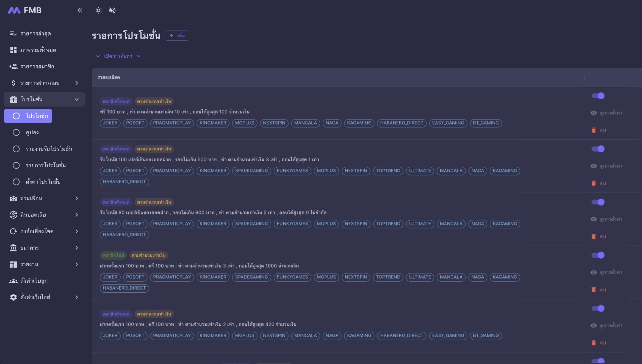Viewport: 642px width, 364px height.
Task: Open the FMB logo home
Action: pos(25,10)
